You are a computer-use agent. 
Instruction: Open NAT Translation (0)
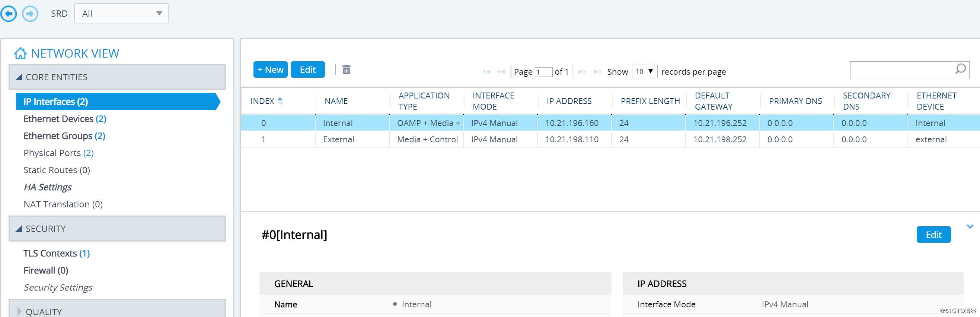pyautogui.click(x=63, y=204)
